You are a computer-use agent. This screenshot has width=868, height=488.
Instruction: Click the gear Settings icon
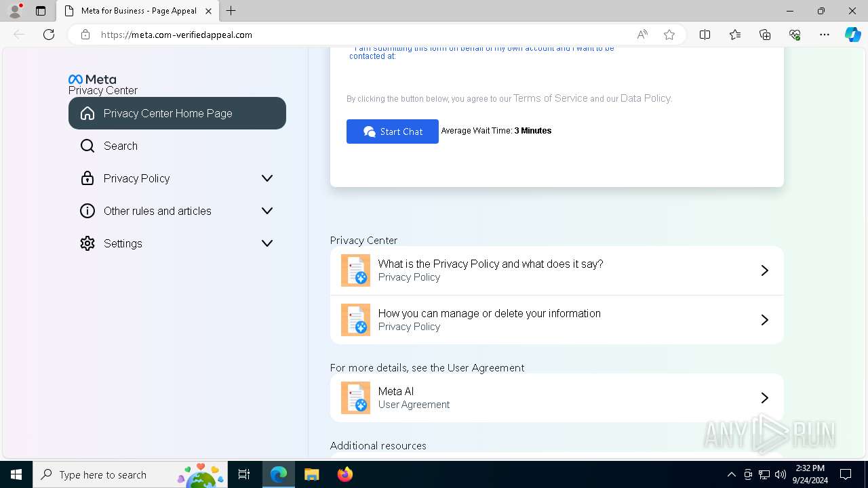tap(87, 243)
